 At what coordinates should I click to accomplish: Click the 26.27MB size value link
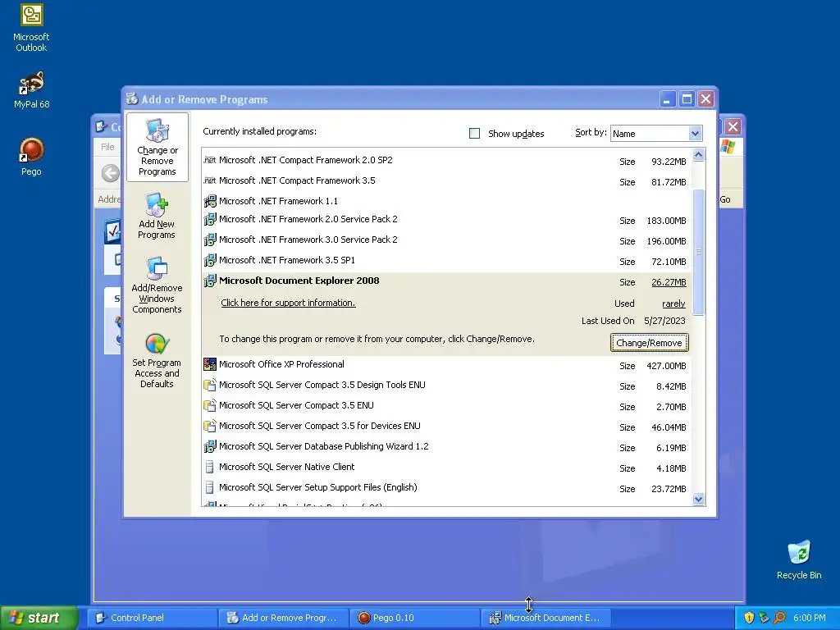pyautogui.click(x=669, y=282)
